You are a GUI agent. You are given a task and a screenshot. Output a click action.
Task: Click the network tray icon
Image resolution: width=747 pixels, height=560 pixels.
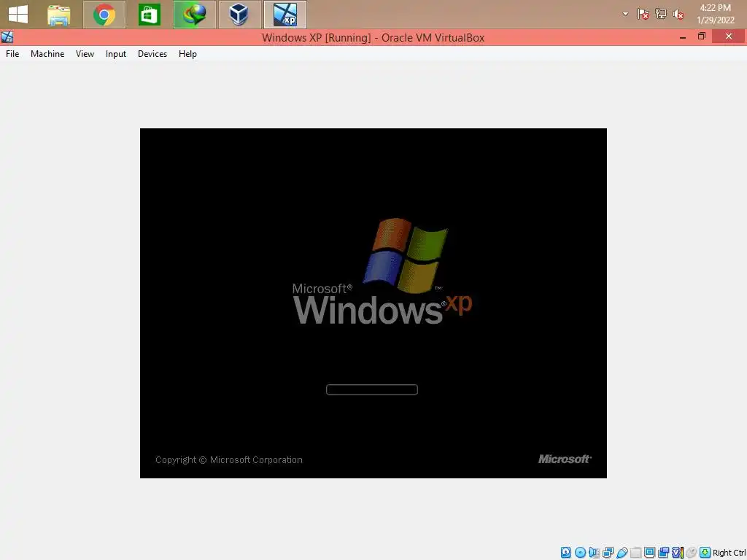click(x=661, y=15)
